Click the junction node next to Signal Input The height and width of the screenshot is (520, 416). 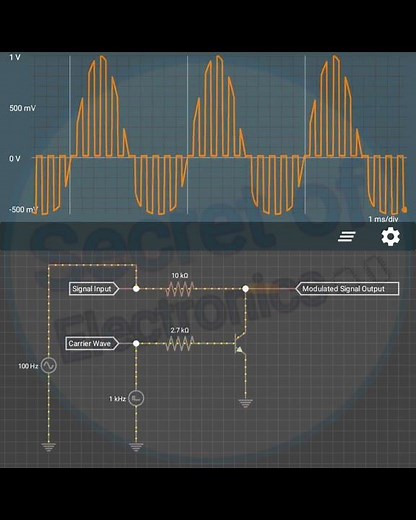pos(136,289)
